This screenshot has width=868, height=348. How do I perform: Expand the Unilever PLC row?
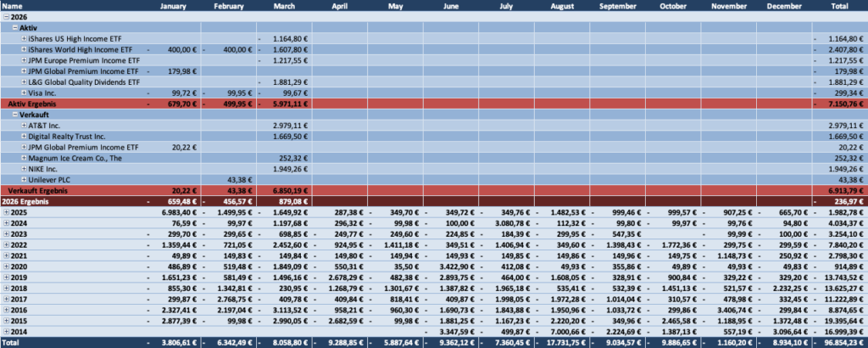click(24, 179)
